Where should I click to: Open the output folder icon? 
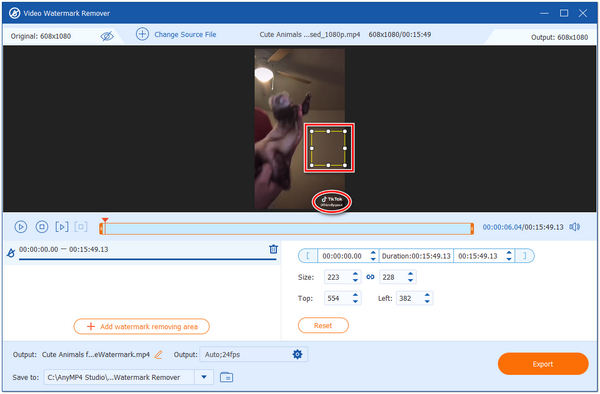pyautogui.click(x=227, y=377)
